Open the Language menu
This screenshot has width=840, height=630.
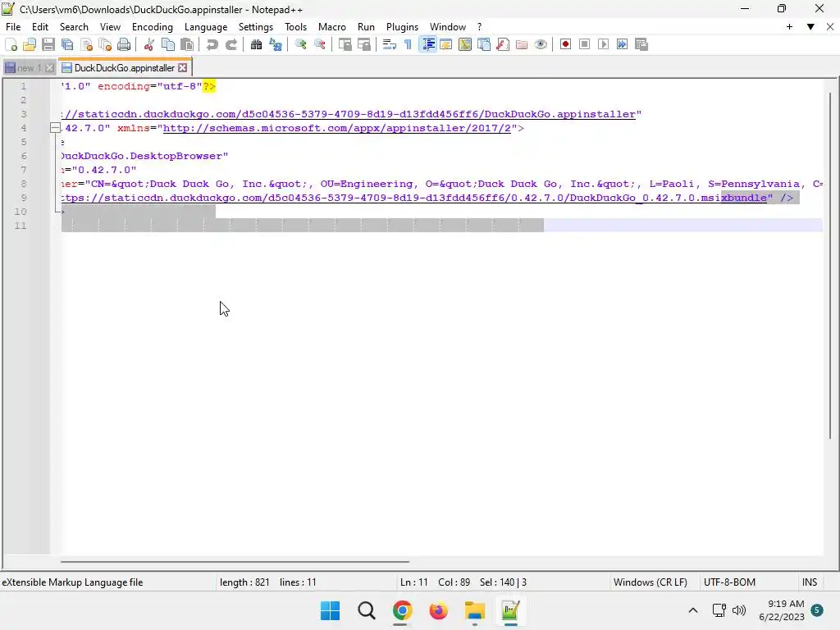206,27
